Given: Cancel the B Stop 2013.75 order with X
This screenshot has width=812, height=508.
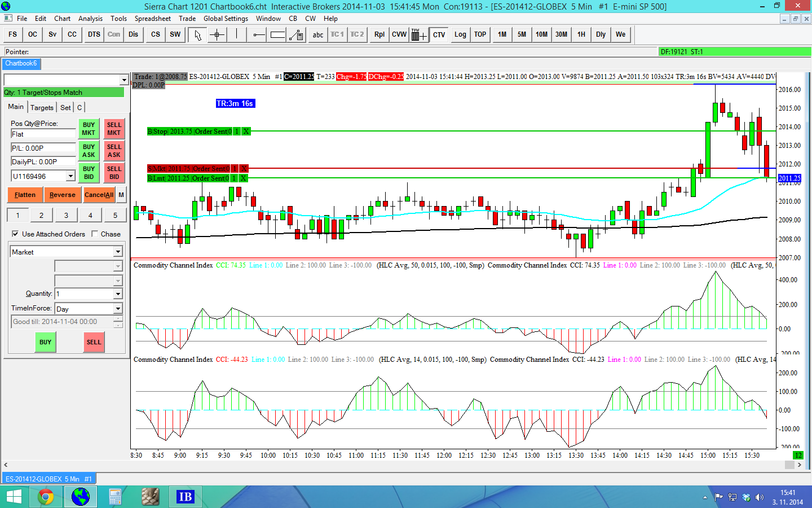Looking at the screenshot, I should tap(246, 132).
